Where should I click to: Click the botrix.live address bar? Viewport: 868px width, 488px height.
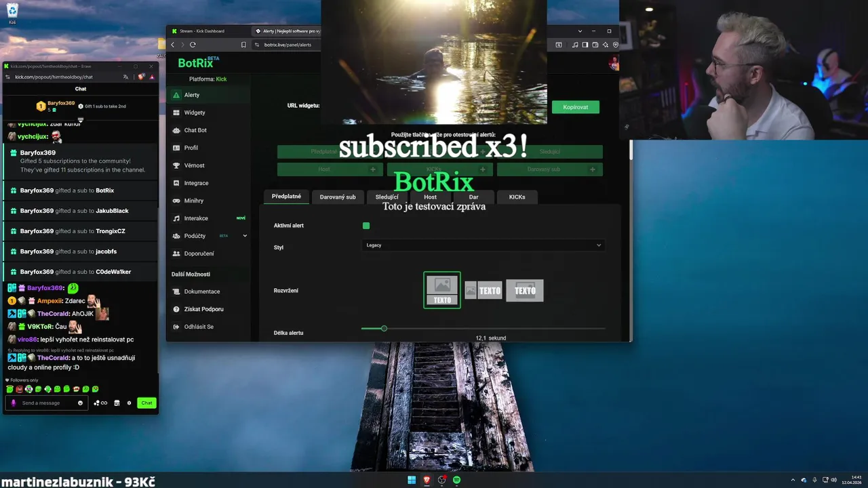tap(288, 45)
